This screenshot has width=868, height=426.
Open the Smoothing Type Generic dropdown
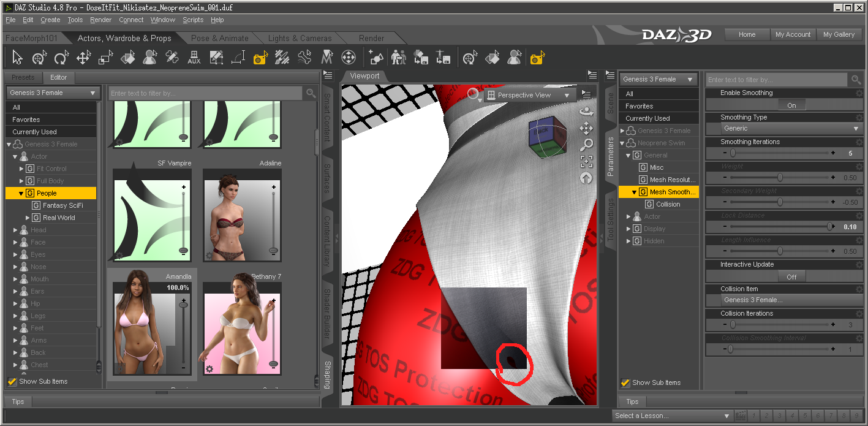[790, 129]
